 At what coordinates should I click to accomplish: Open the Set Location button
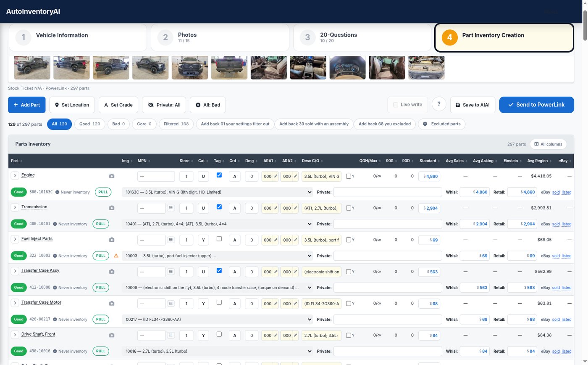point(72,105)
